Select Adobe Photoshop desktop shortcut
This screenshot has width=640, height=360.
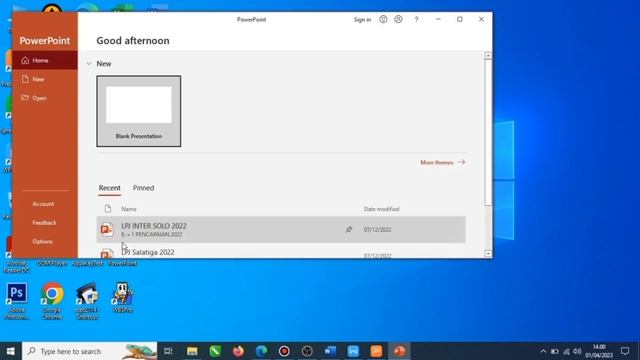point(17,300)
